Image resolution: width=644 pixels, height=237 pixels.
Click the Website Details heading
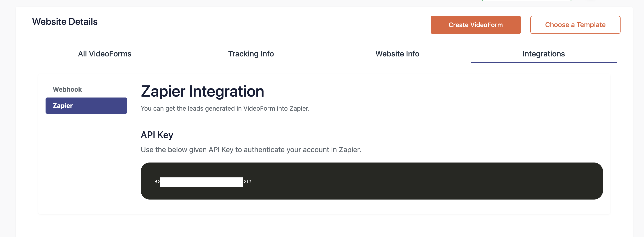coord(65,22)
